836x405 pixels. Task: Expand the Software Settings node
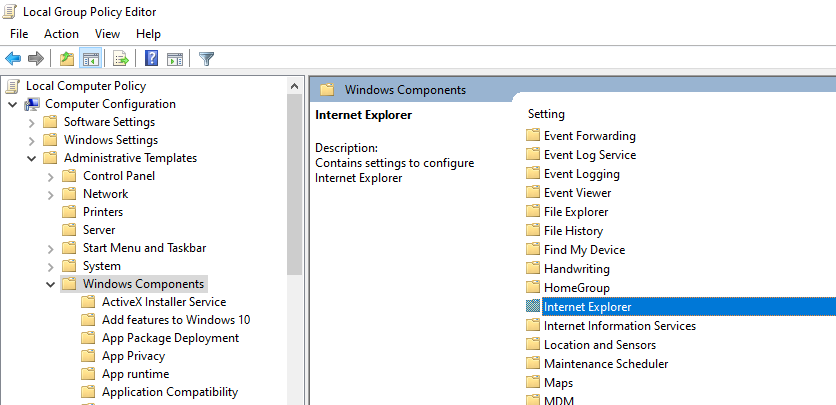click(31, 123)
